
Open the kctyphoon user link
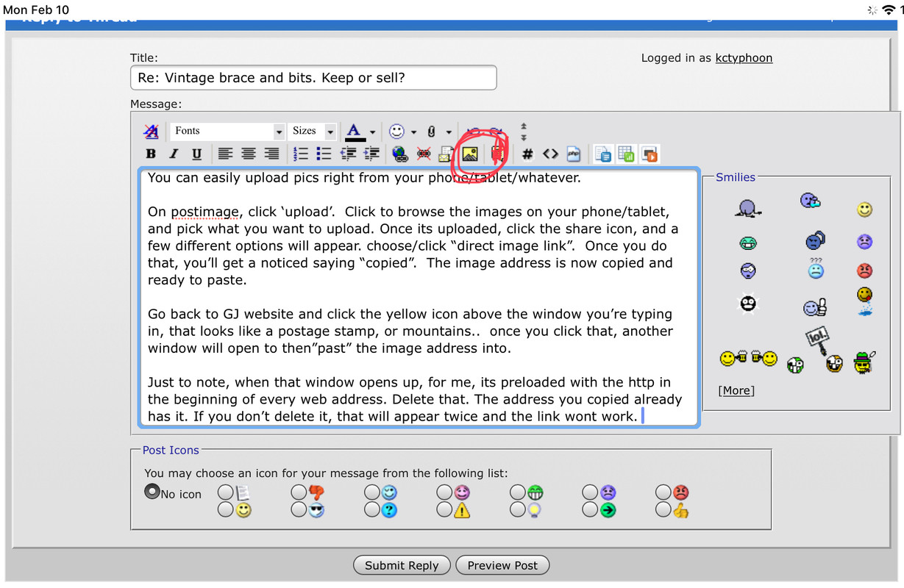(744, 58)
